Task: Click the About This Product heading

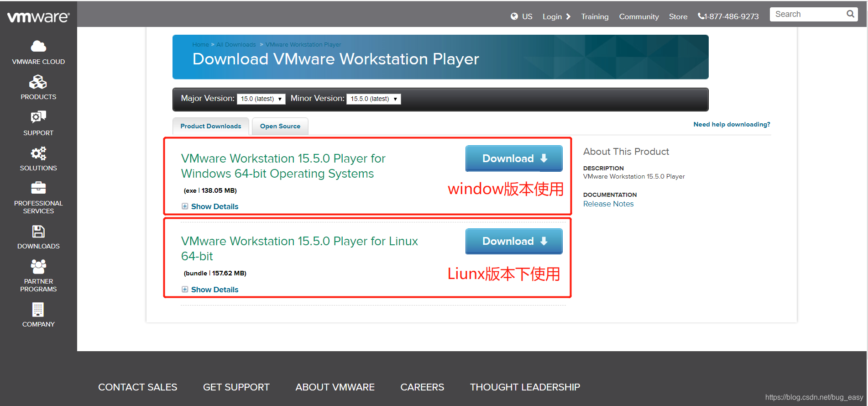Action: click(x=626, y=152)
